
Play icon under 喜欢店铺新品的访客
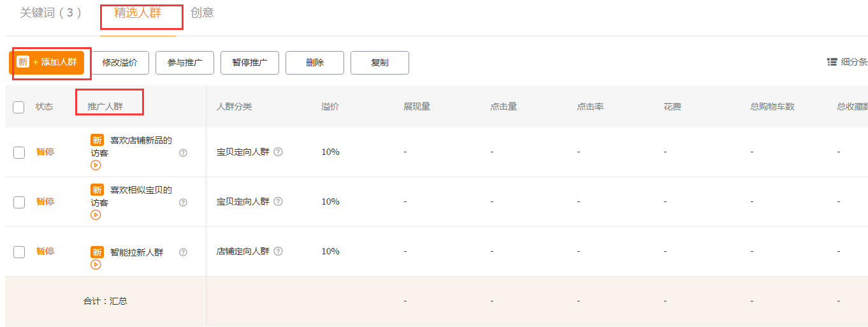point(96,165)
